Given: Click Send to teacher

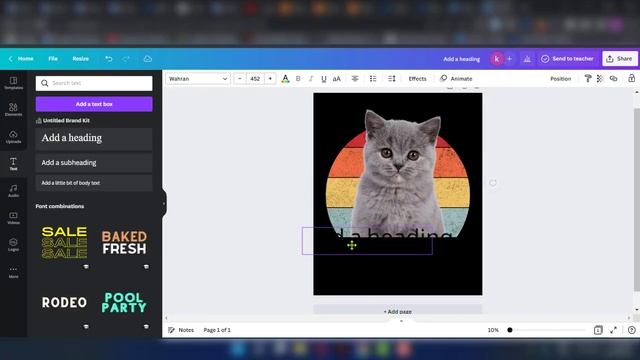Looking at the screenshot, I should click(567, 59).
